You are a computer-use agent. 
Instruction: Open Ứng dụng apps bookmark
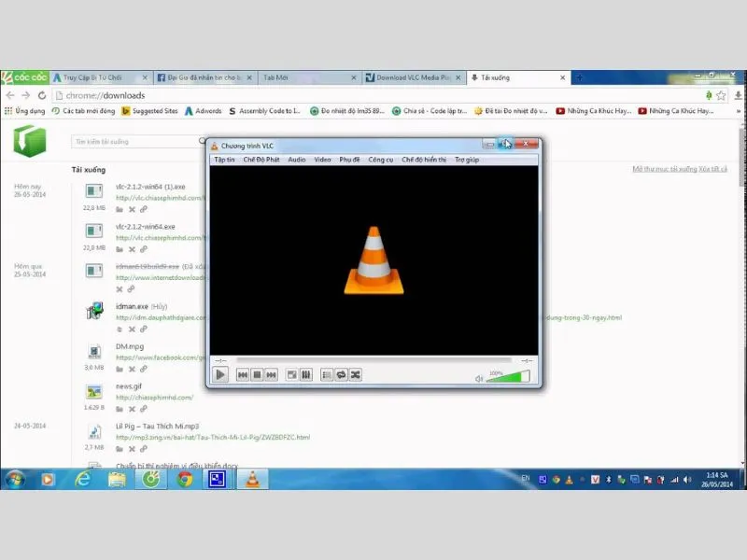tap(24, 111)
